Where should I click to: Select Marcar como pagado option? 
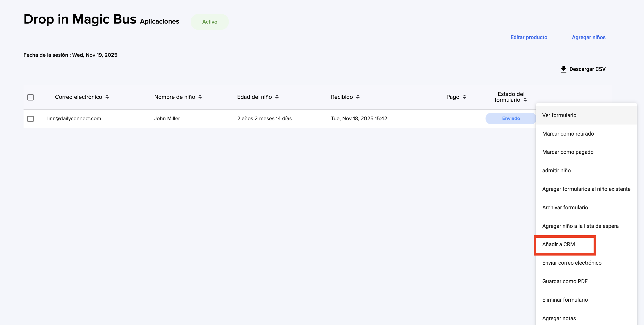pos(567,152)
